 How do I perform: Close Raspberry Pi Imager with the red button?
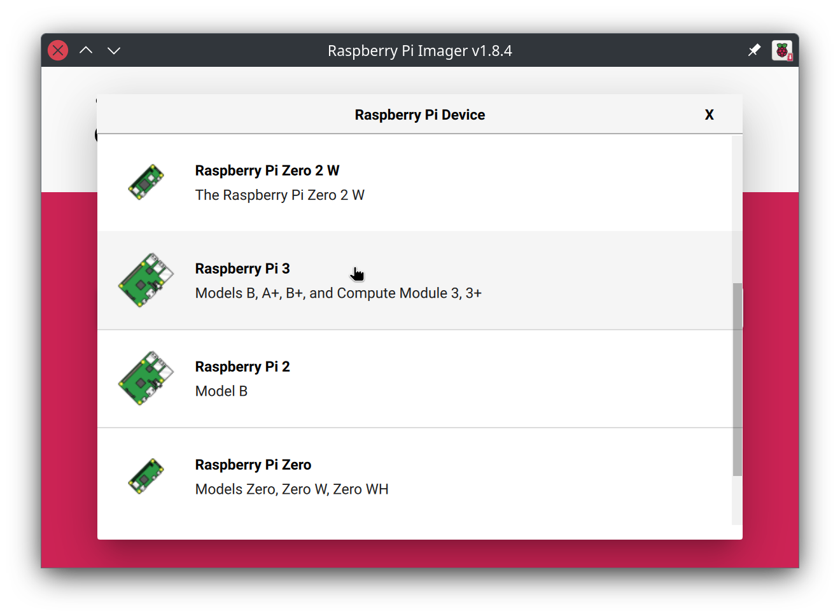[x=58, y=50]
